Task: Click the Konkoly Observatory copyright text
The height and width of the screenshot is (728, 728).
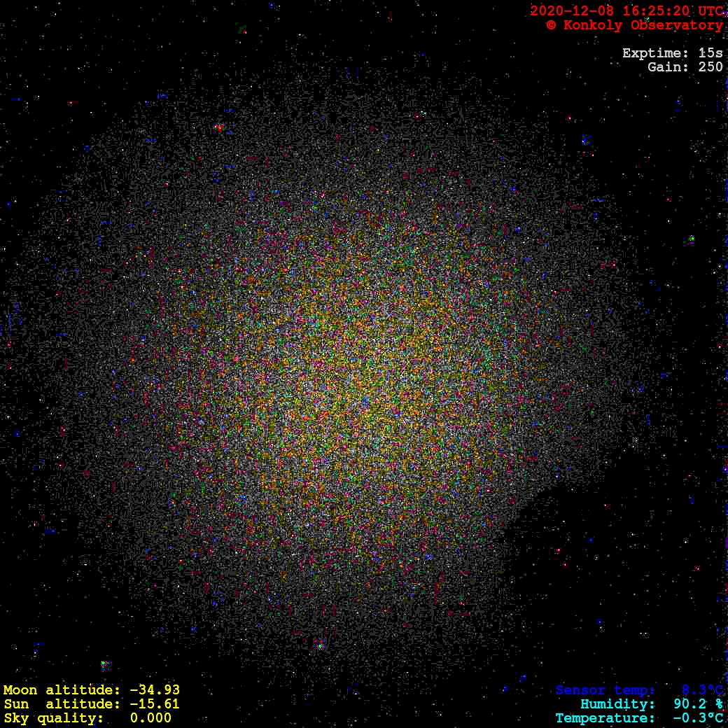Action: pos(634,25)
